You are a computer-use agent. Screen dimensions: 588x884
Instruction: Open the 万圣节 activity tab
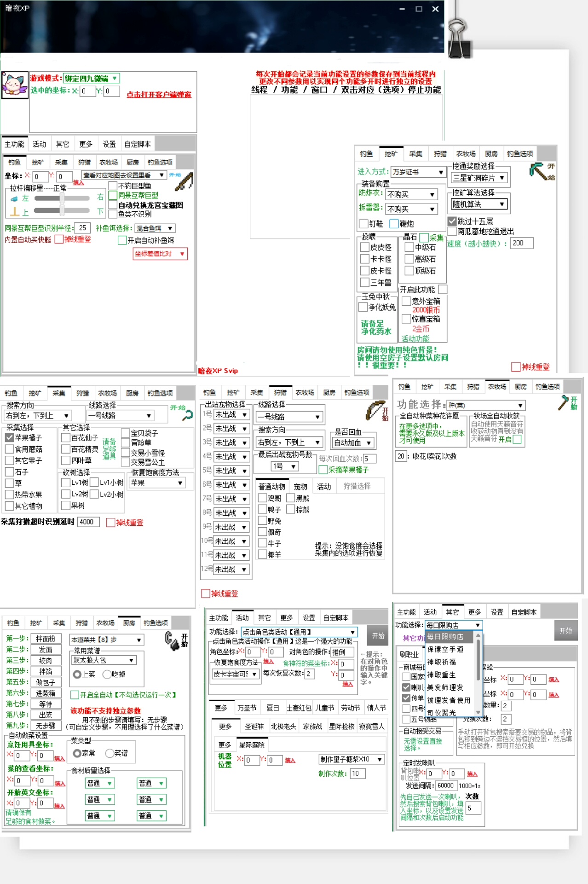point(247,708)
